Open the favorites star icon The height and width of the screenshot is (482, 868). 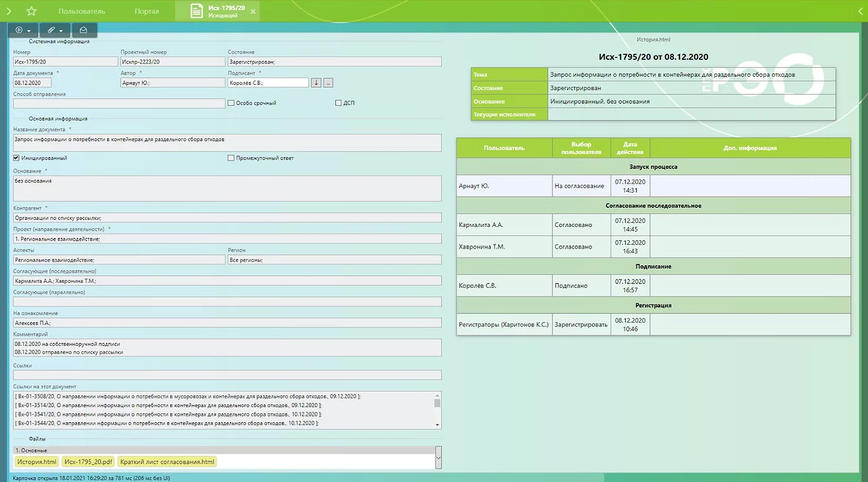pos(31,11)
